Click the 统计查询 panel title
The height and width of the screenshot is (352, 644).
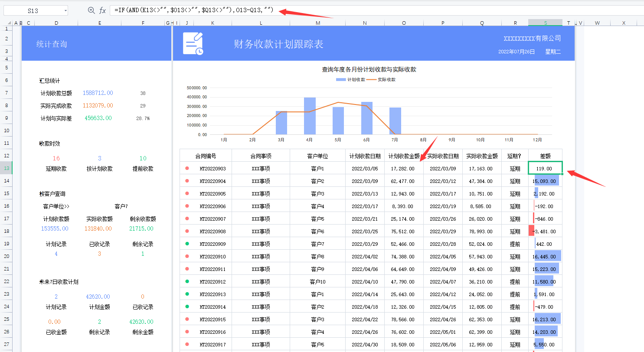(52, 44)
